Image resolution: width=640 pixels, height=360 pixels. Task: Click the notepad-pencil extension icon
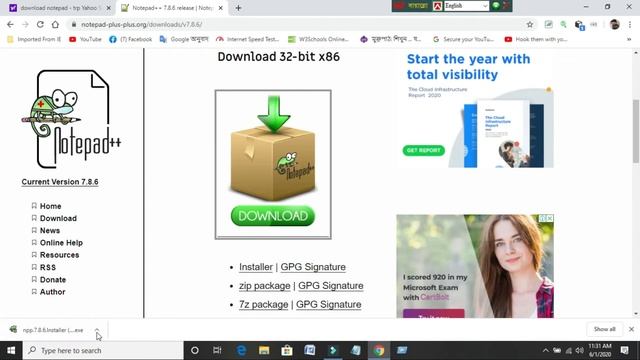point(549,24)
